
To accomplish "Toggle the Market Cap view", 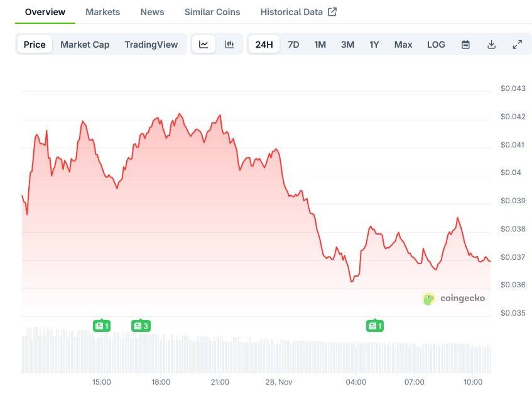I will pyautogui.click(x=85, y=45).
